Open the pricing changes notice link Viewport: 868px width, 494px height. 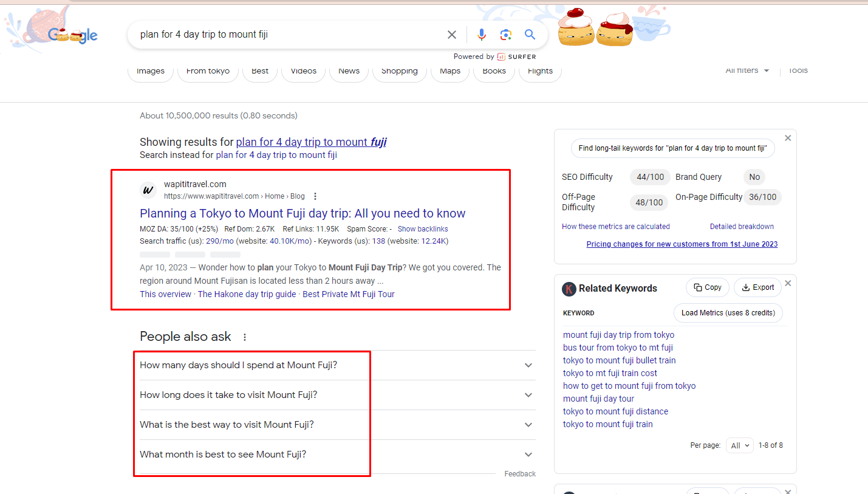coord(682,244)
